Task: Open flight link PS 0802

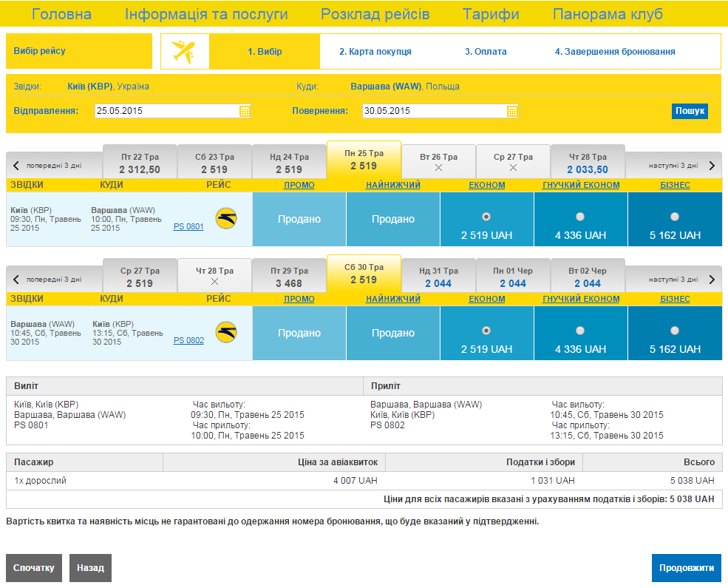Action: click(188, 340)
